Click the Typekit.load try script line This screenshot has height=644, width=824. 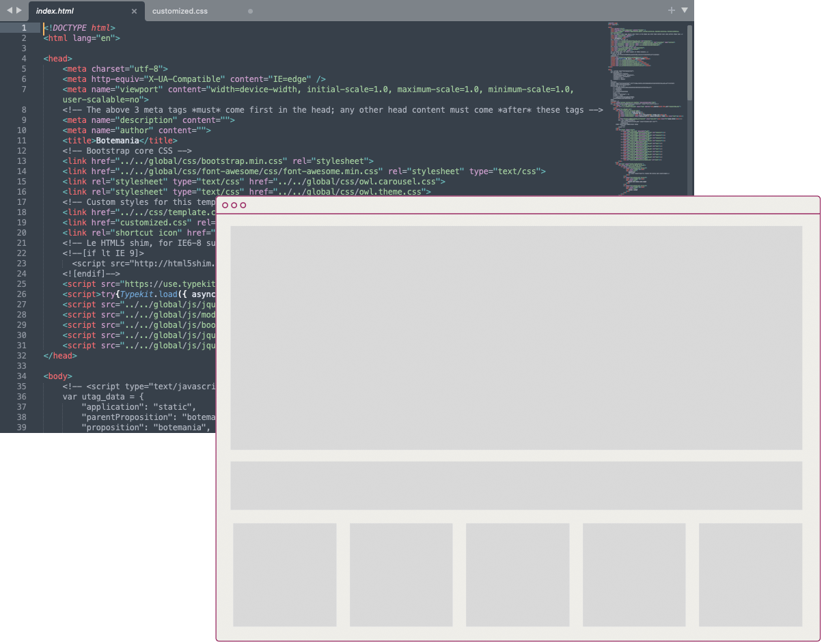coord(139,294)
